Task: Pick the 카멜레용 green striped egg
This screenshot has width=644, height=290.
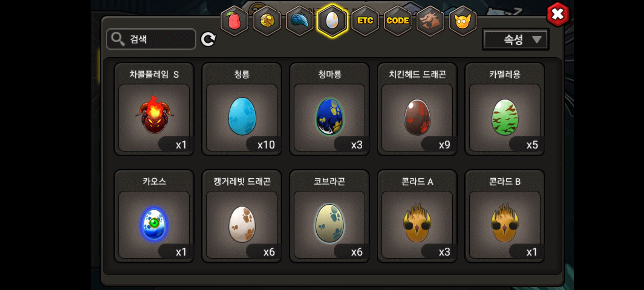Action: [x=505, y=109]
